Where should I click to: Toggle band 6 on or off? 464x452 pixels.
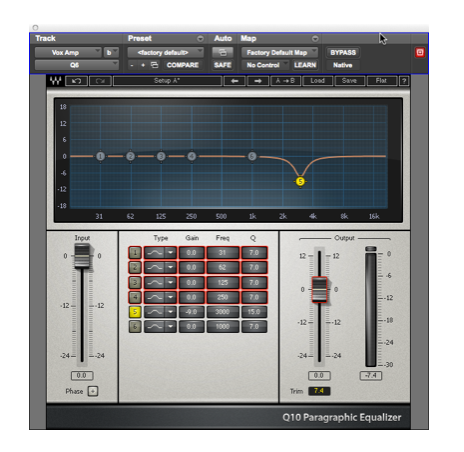tap(135, 327)
